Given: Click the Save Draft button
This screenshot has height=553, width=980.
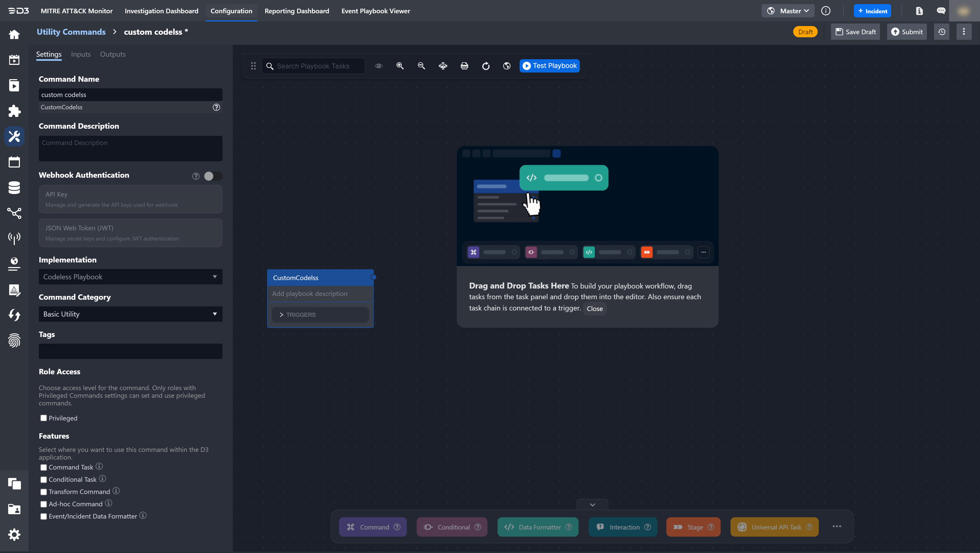Looking at the screenshot, I should (x=855, y=32).
